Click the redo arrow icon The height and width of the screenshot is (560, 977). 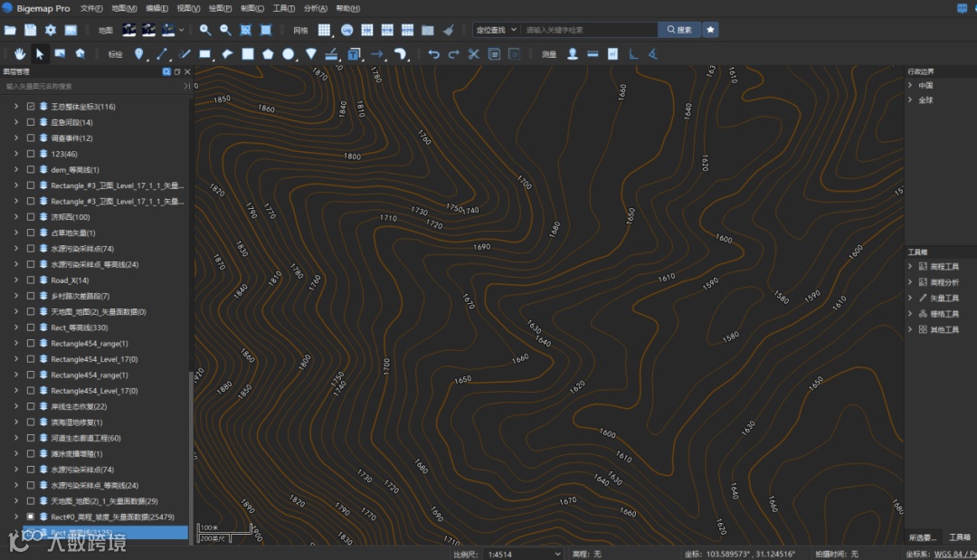click(x=453, y=54)
